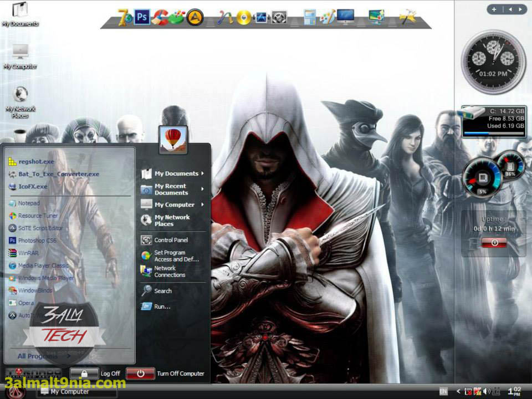
Task: Expand My Computer submenu arrow in Start menu
Action: pyautogui.click(x=203, y=204)
